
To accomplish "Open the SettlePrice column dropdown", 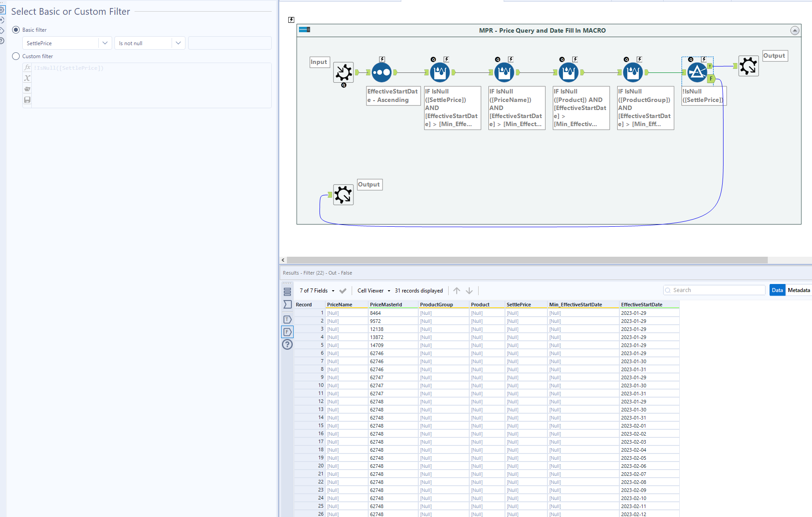I will click(105, 43).
